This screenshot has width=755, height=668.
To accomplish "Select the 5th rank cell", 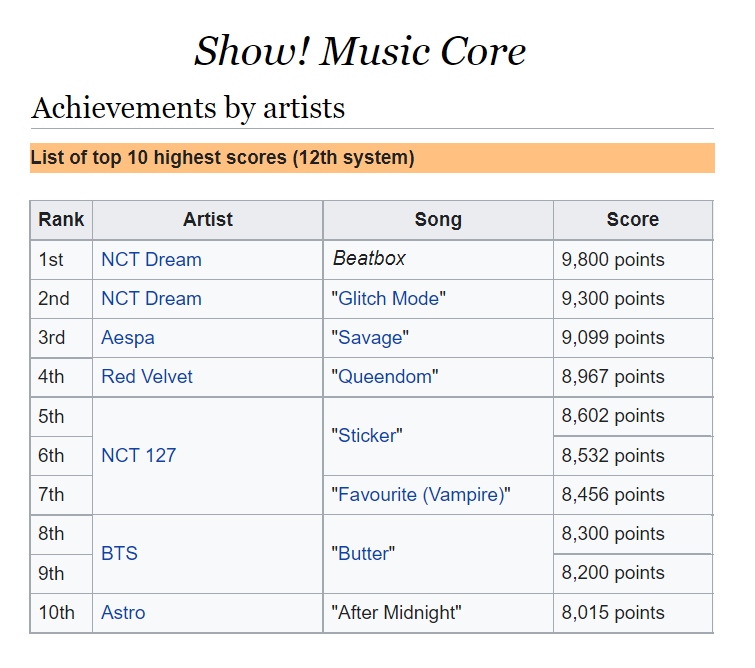I will pyautogui.click(x=61, y=417).
